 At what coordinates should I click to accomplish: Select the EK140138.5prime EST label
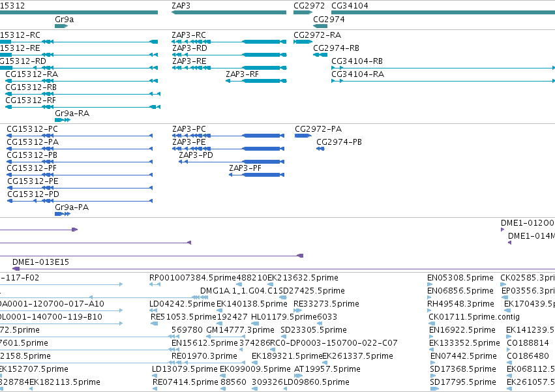click(x=252, y=304)
